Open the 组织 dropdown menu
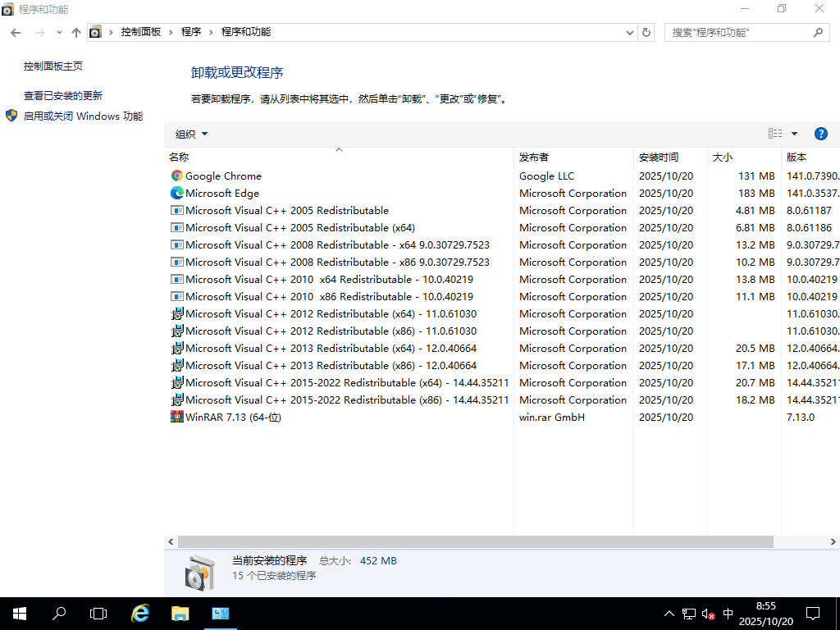 [190, 133]
